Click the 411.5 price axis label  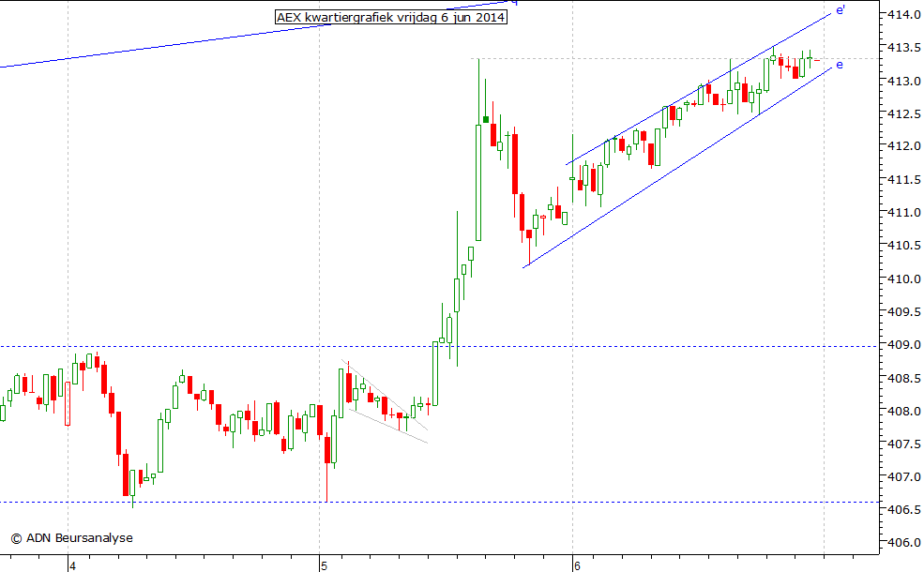tap(904, 180)
